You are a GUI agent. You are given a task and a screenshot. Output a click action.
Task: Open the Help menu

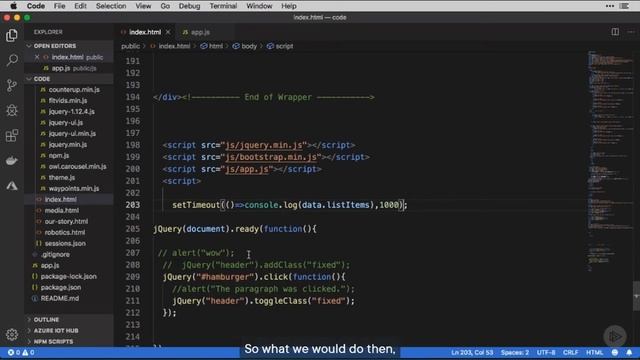[x=289, y=6]
